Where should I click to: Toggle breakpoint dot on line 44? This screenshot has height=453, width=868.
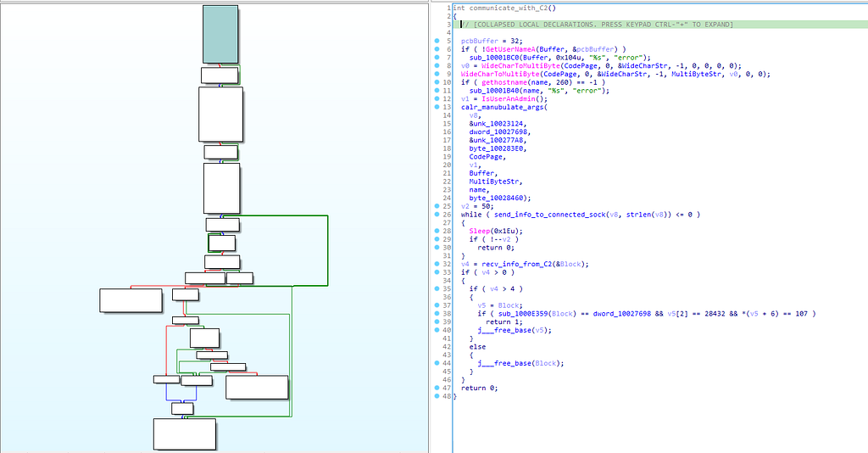pyautogui.click(x=437, y=363)
